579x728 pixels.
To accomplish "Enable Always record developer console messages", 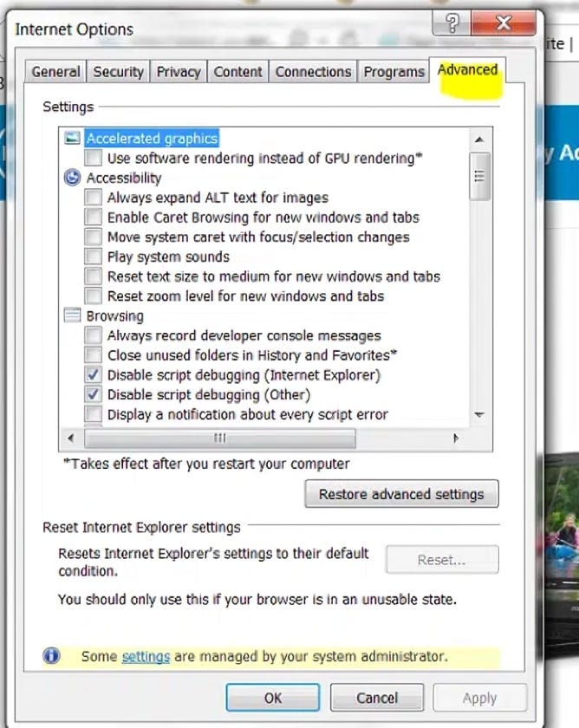I will [93, 335].
